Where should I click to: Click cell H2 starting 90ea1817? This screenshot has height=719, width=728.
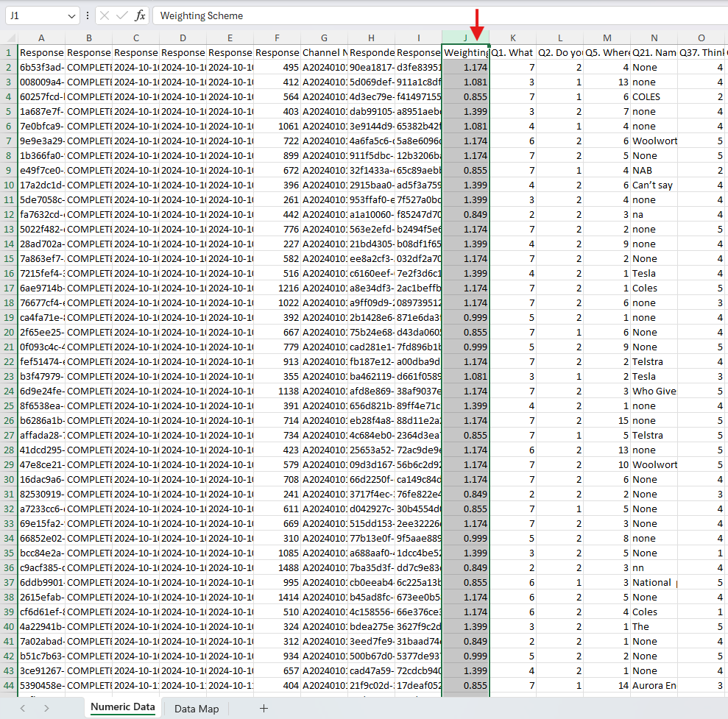click(x=371, y=67)
